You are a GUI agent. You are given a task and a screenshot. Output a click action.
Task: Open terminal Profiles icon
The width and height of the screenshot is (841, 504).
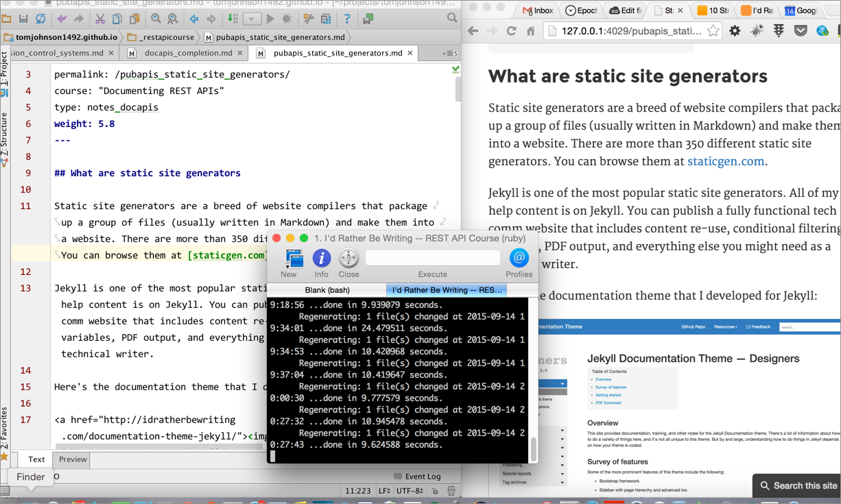519,259
